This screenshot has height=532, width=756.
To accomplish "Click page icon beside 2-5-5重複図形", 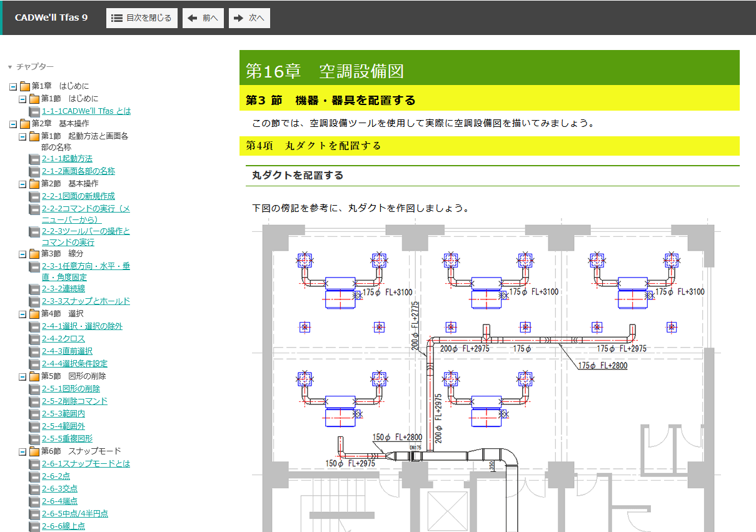I will point(34,439).
